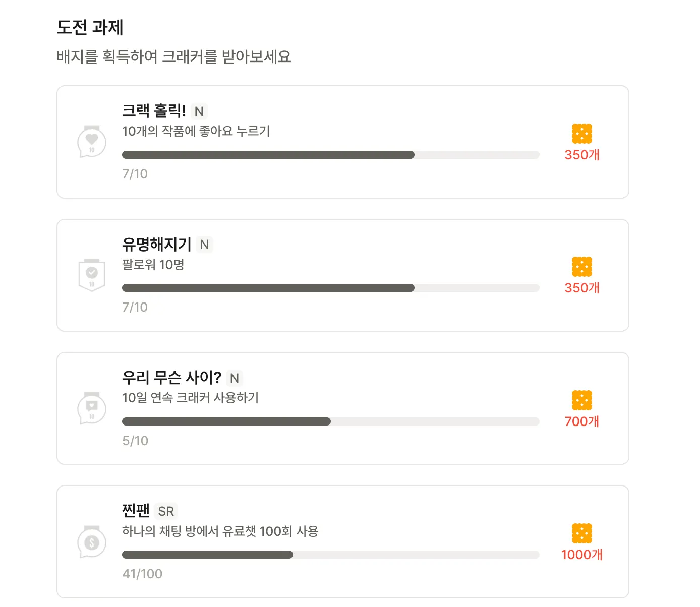Click the dollar coin badge for 찐팬

pos(91,541)
